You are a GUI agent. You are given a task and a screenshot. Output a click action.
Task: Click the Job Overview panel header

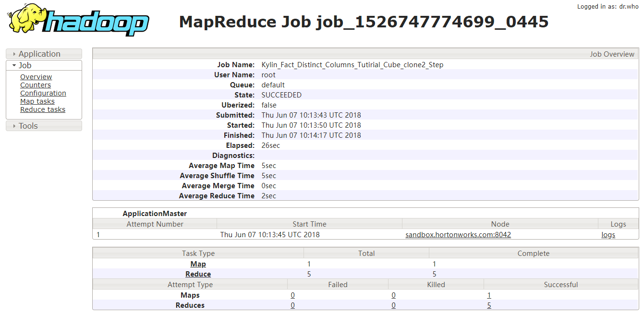(612, 54)
